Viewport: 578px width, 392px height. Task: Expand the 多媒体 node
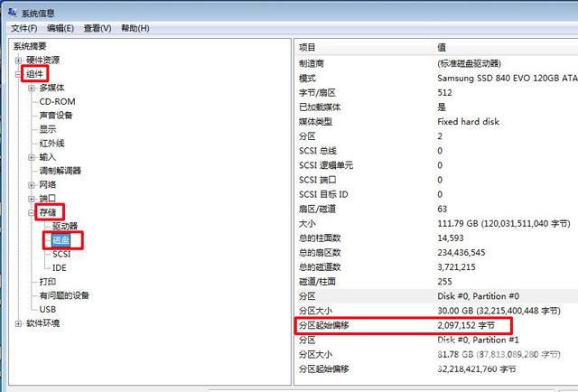[x=32, y=88]
